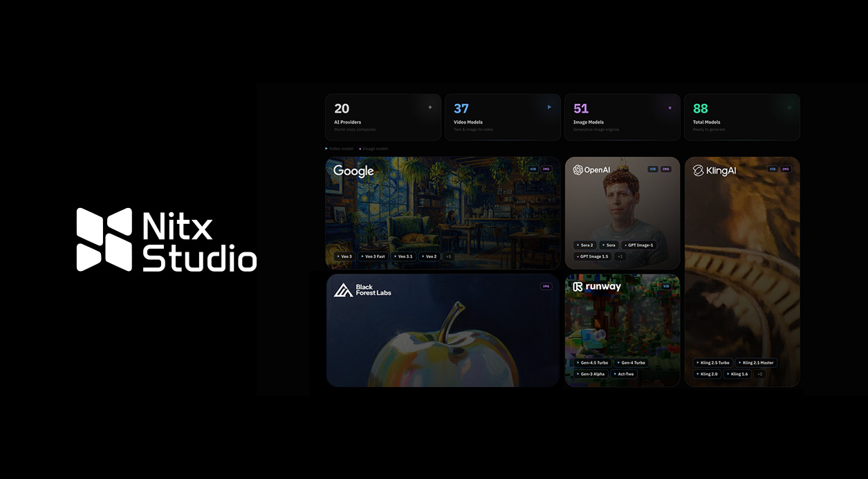The width and height of the screenshot is (868, 479).
Task: Click the circle icon on Total Models card
Action: [x=789, y=108]
